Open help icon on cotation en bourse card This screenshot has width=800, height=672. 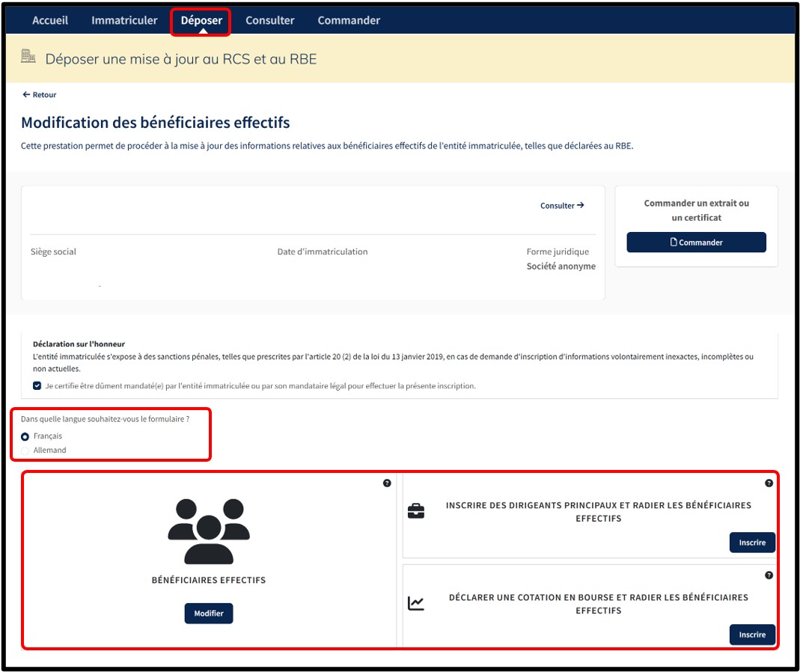769,575
